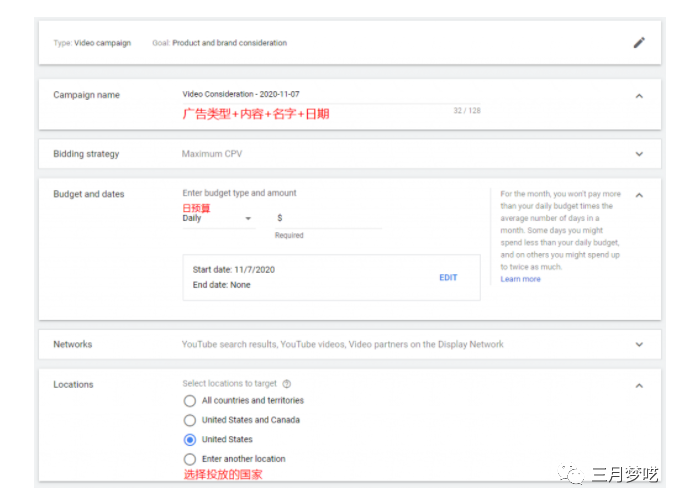Collapse the Campaign name section
Screen dimensions: 680x504
(x=639, y=96)
